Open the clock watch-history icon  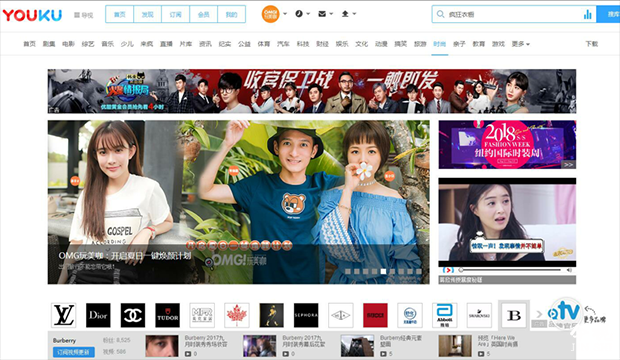point(299,14)
